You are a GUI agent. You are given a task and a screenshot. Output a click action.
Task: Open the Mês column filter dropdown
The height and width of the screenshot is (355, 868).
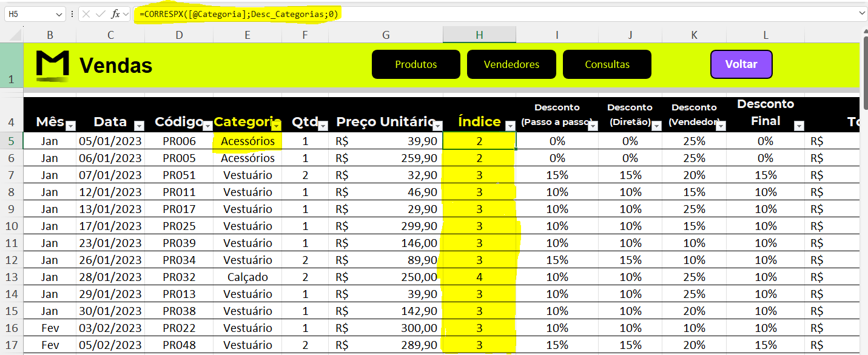(x=70, y=126)
